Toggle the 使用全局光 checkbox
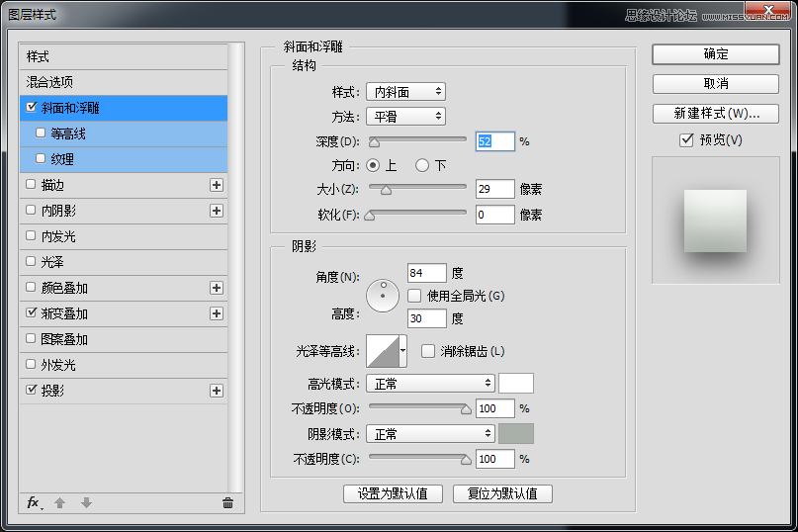Screen dimensions: 798x532 click(415, 296)
